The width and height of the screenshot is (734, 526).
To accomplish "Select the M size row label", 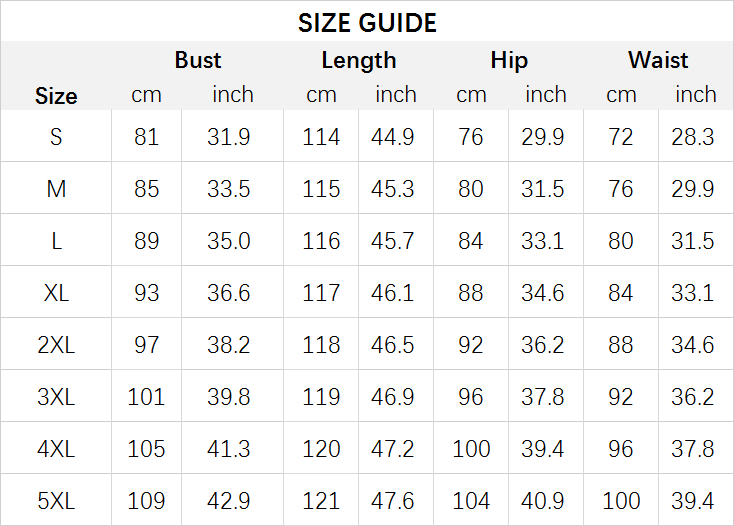I will [56, 189].
